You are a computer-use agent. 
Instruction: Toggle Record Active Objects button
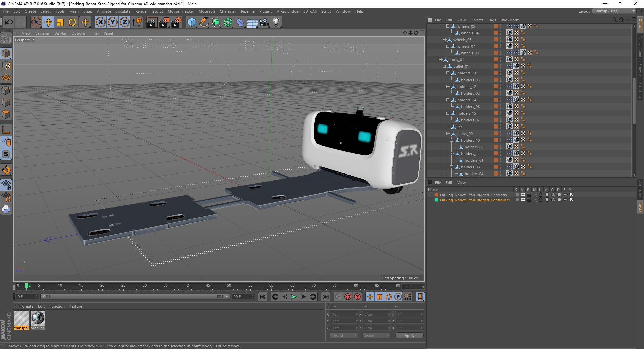point(338,297)
